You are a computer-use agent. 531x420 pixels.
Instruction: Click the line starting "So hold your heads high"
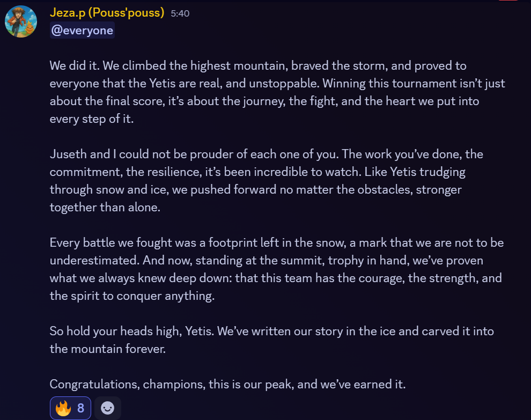pos(271,331)
